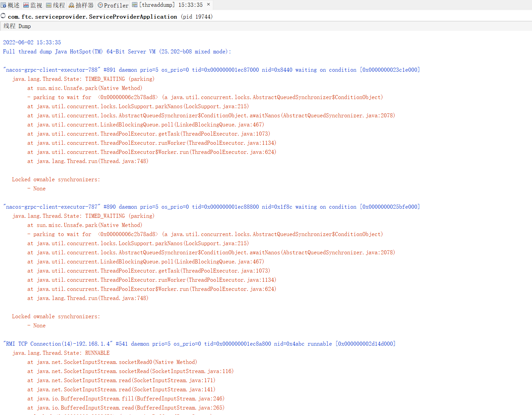532x415 pixels.
Task: Open the Profiler tab
Action: pos(113,5)
